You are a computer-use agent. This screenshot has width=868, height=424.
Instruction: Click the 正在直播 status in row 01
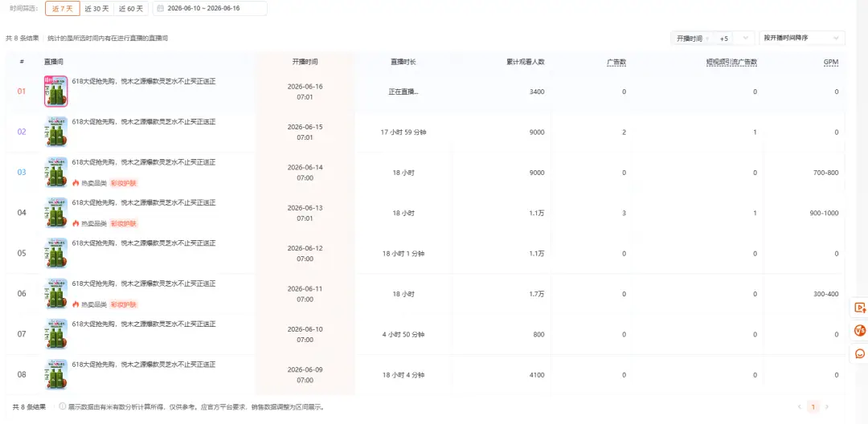pyautogui.click(x=403, y=92)
